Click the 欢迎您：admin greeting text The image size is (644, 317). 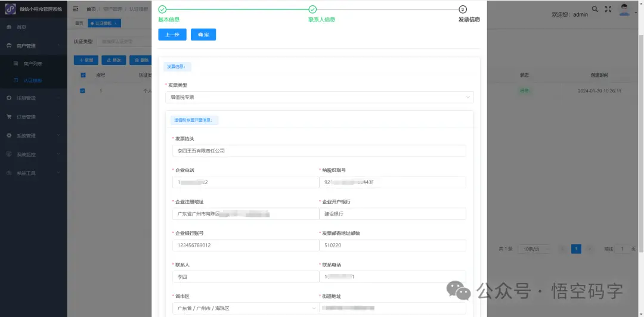(569, 14)
